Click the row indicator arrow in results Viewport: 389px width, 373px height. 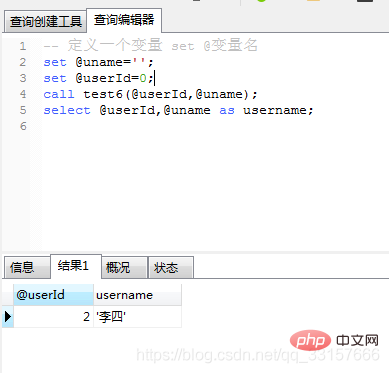pos(8,316)
